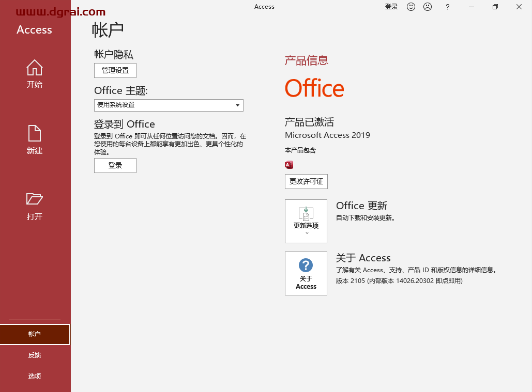Switch to the Account (帐户) tab

tap(35, 334)
